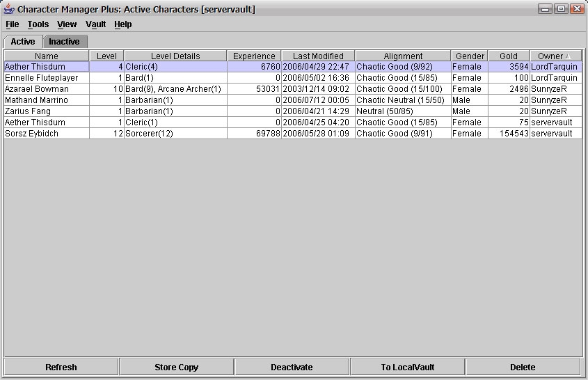Select the Sorsz Eybidch character row
Viewport: 588px width, 380px height.
pos(46,134)
